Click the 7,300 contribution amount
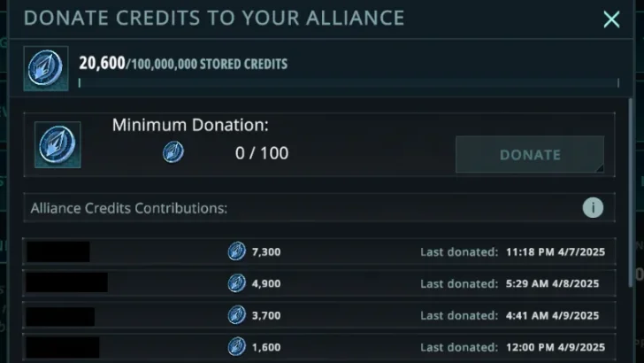Viewport: 644px width, 363px height. 266,251
